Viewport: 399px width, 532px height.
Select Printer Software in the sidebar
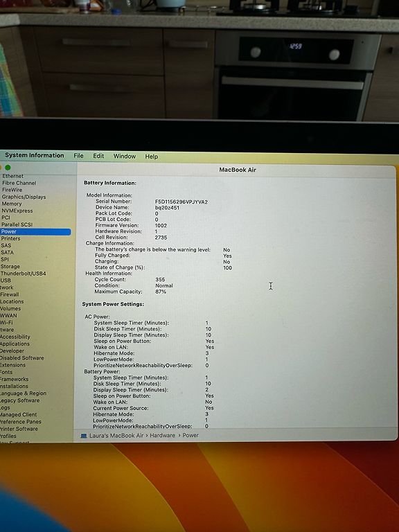[19, 429]
